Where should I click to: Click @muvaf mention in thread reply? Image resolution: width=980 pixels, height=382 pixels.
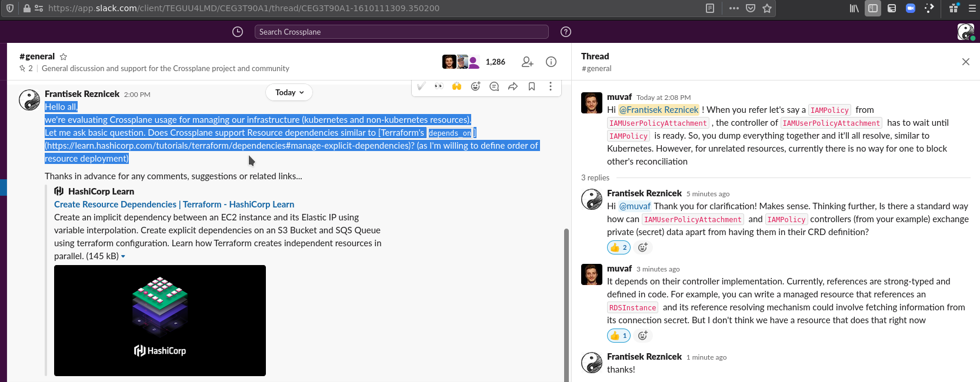coord(635,206)
